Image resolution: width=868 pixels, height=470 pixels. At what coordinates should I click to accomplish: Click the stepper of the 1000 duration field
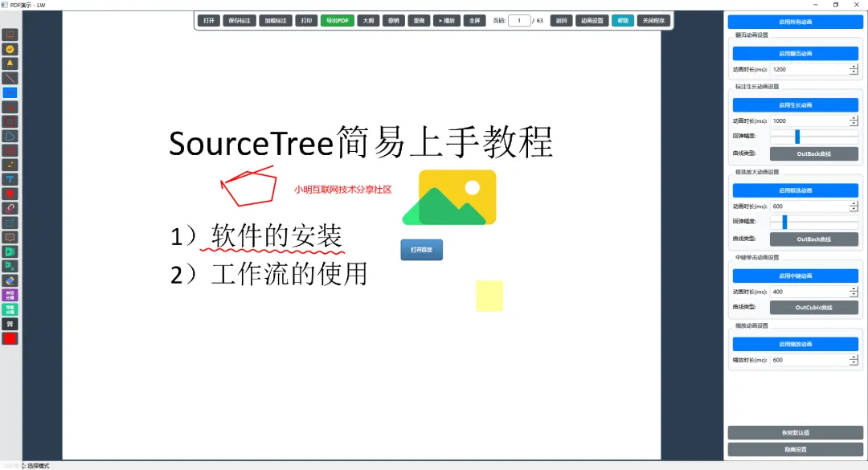(854, 121)
